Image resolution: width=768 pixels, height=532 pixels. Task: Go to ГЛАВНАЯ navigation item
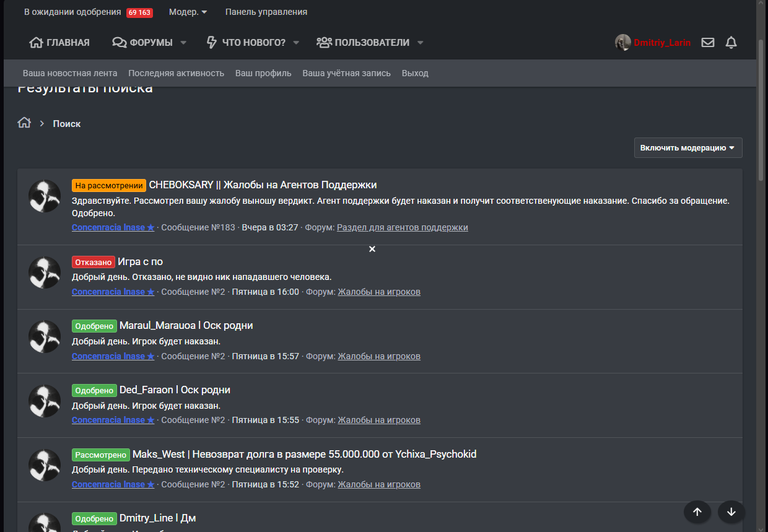59,43
